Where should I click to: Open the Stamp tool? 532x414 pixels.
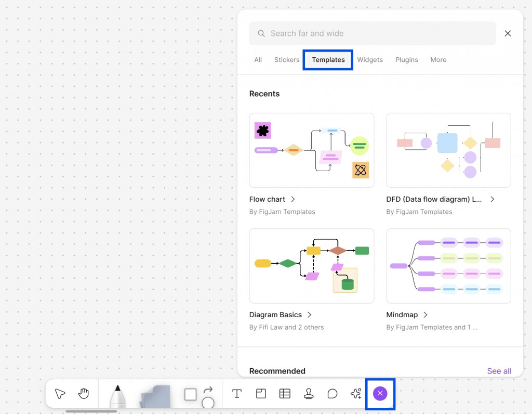tap(309, 394)
